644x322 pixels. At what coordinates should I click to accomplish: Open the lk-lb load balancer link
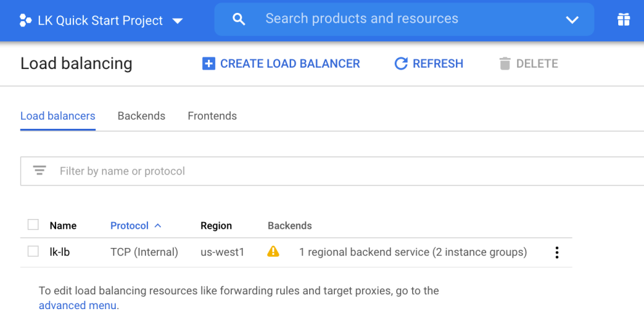59,252
